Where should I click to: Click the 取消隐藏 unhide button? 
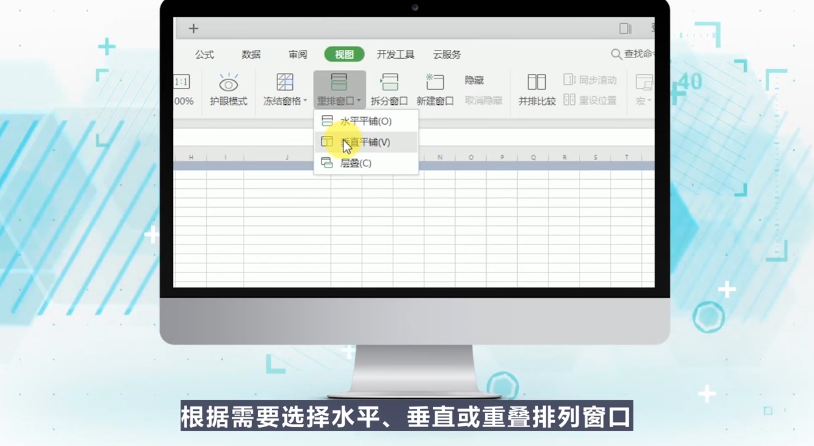[483, 100]
